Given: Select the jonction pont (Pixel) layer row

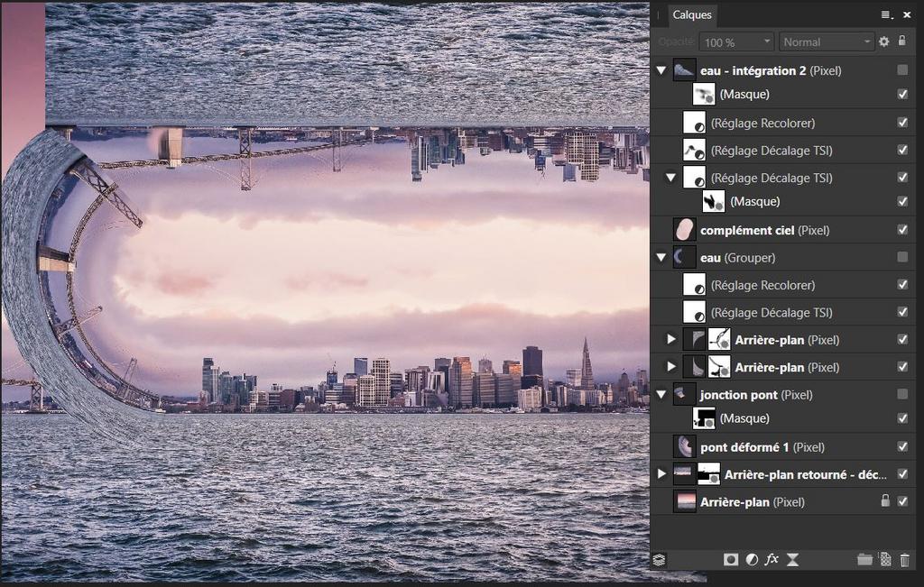Looking at the screenshot, I should tap(782, 394).
